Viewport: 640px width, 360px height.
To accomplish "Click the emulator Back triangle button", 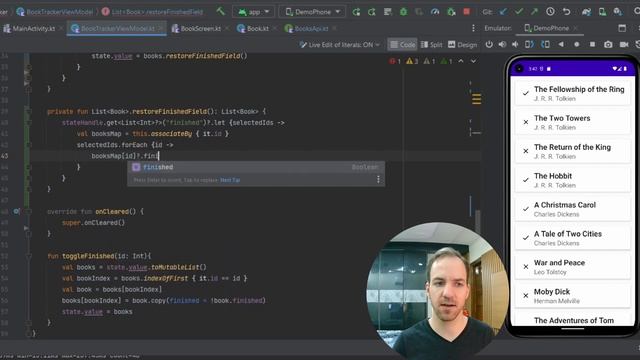I will (561, 44).
